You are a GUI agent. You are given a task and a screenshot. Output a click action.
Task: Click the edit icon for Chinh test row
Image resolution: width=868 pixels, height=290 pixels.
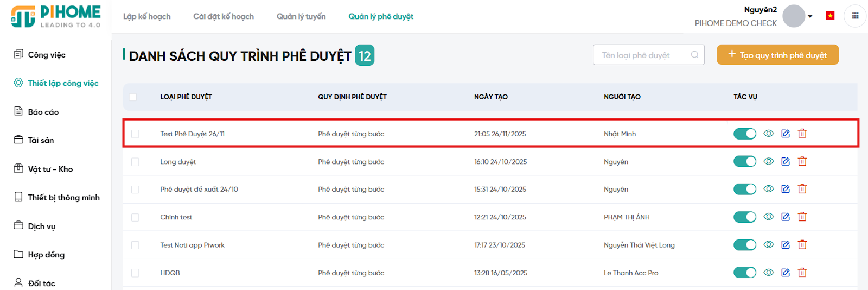[x=785, y=217]
